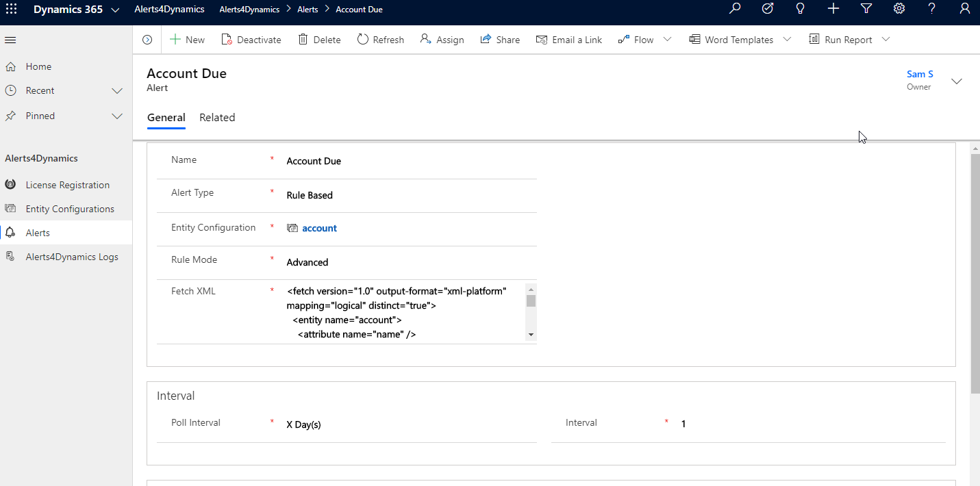Screen dimensions: 980x486
Task: Click the Alerts4Dynamics breadcrumb link
Action: [249, 10]
